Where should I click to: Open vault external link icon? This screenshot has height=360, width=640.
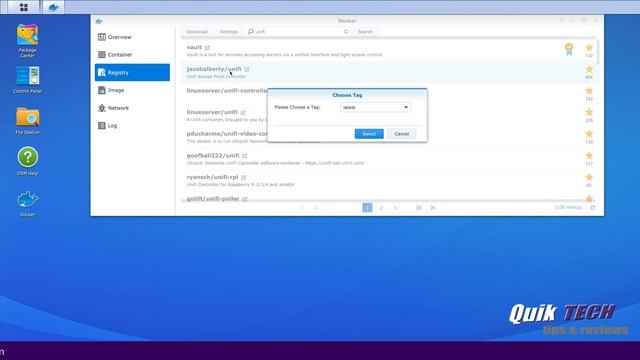click(x=207, y=47)
